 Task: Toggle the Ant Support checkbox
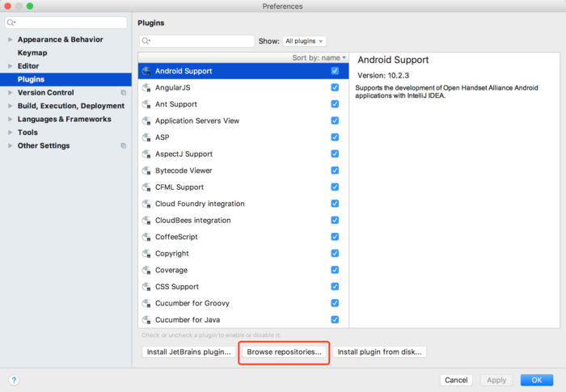point(335,104)
